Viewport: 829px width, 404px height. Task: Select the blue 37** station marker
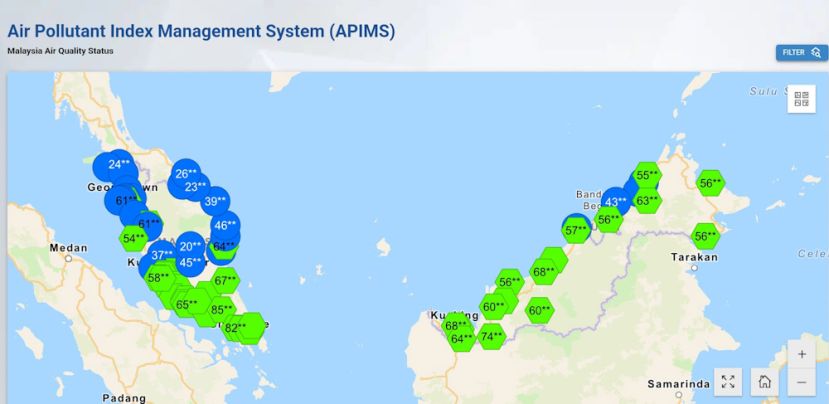pyautogui.click(x=162, y=255)
